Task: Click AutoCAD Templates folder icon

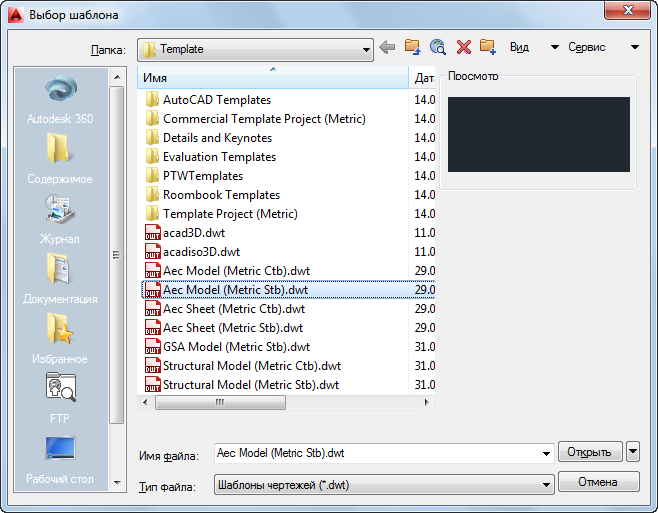Action: 151,100
